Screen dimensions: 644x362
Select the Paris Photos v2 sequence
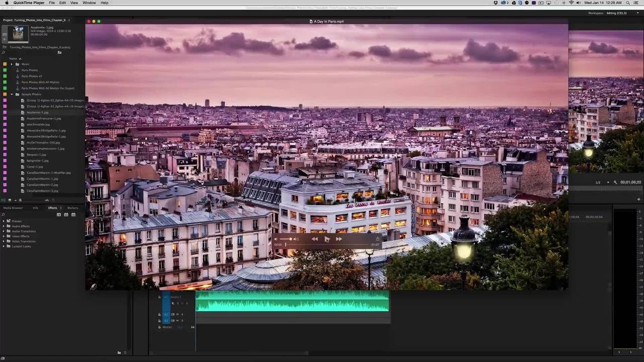[32, 76]
